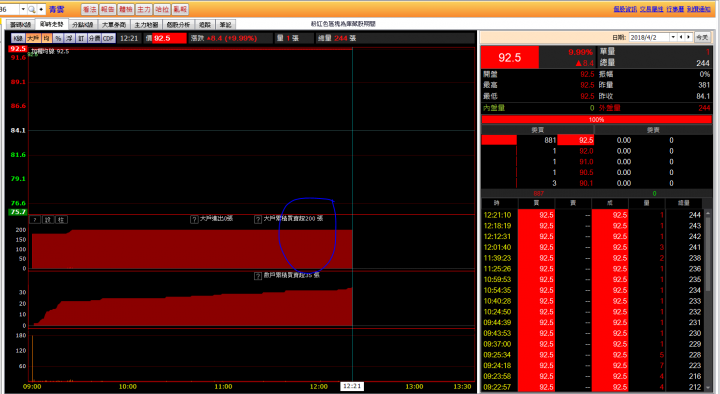
Task: Click the 100% red buy-ratio bar
Action: (596, 119)
